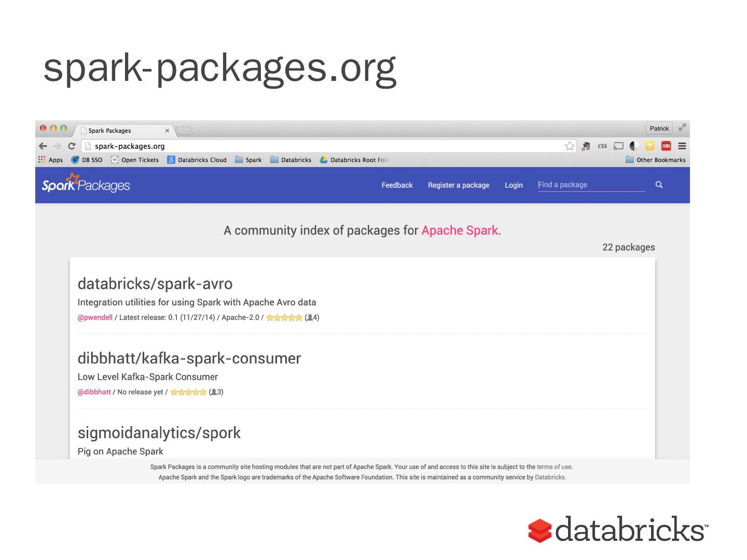Viewport: 747px width, 560px height.
Task: Follow the Databricks footer link
Action: 550,477
